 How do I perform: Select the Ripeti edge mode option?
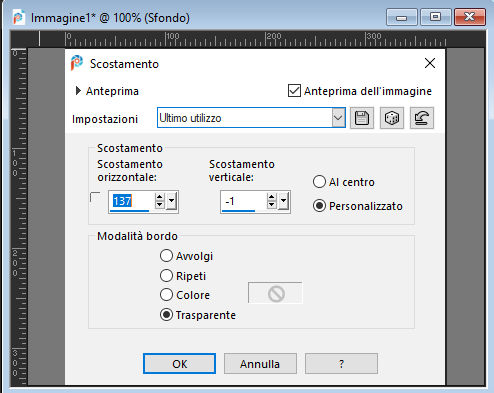tap(166, 276)
